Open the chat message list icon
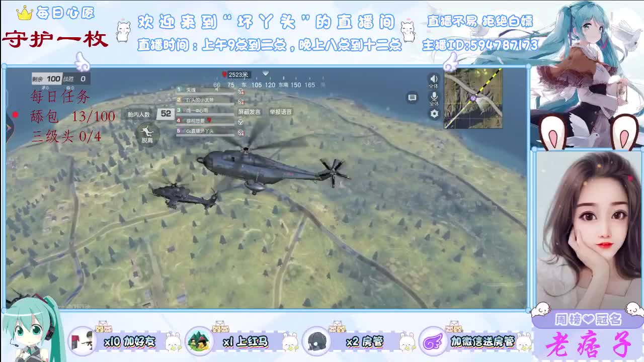644x362 pixels. pyautogui.click(x=412, y=98)
